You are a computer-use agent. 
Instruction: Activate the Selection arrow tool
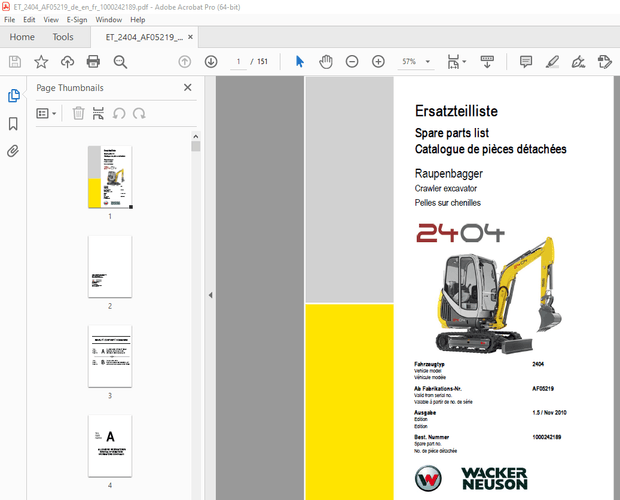(300, 62)
